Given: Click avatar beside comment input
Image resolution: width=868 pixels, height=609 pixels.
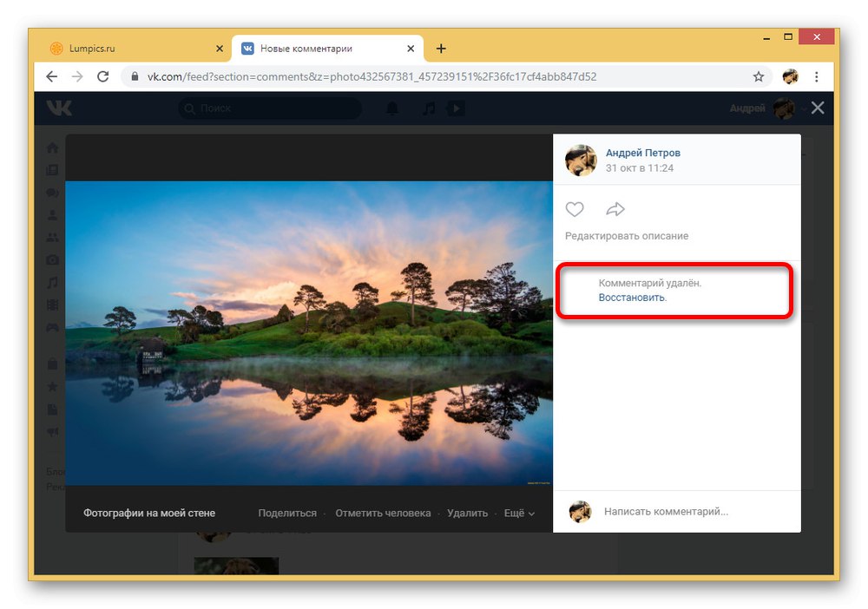Looking at the screenshot, I should click(x=580, y=512).
